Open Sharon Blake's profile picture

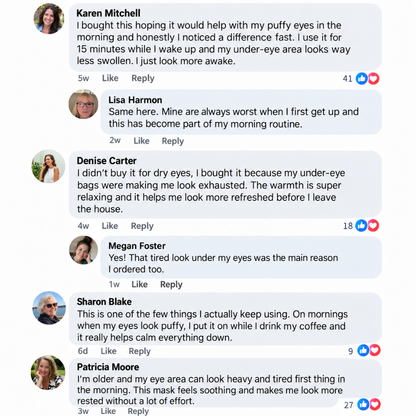tap(49, 308)
